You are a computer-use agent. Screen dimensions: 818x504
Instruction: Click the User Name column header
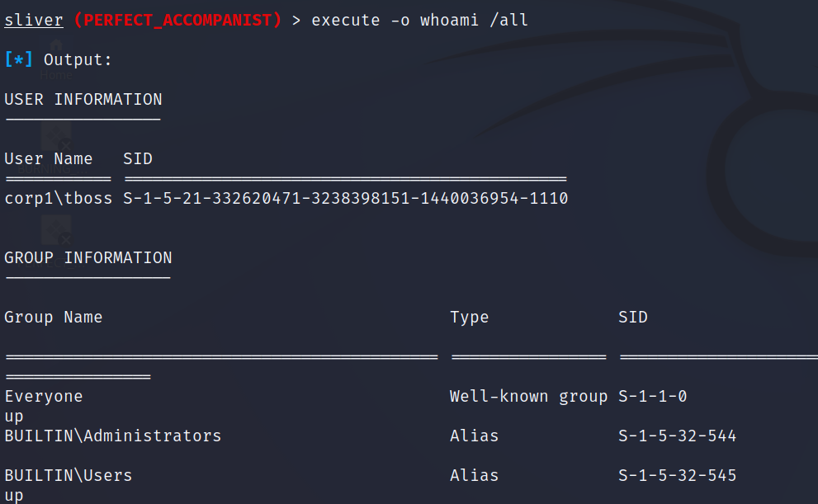click(x=49, y=158)
